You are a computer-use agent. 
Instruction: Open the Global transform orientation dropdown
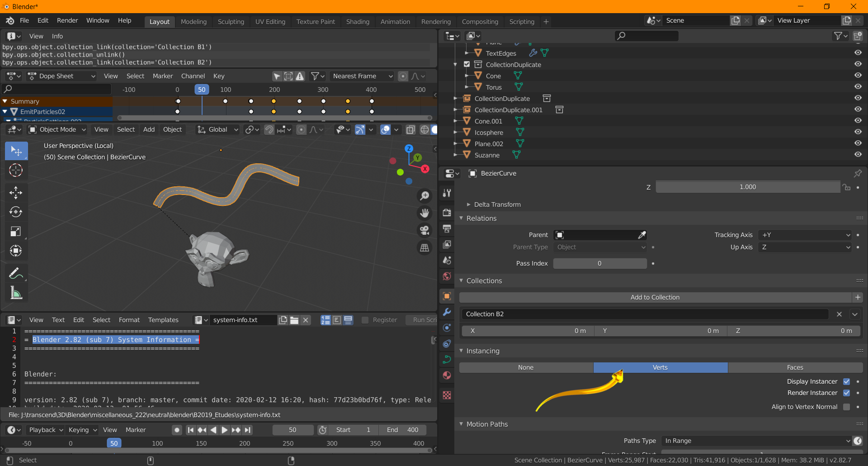pos(217,129)
